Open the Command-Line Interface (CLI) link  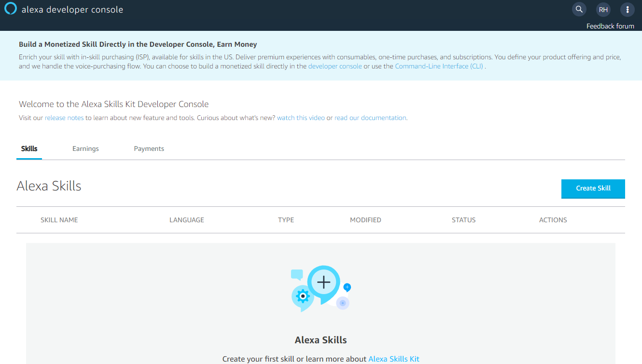[439, 66]
